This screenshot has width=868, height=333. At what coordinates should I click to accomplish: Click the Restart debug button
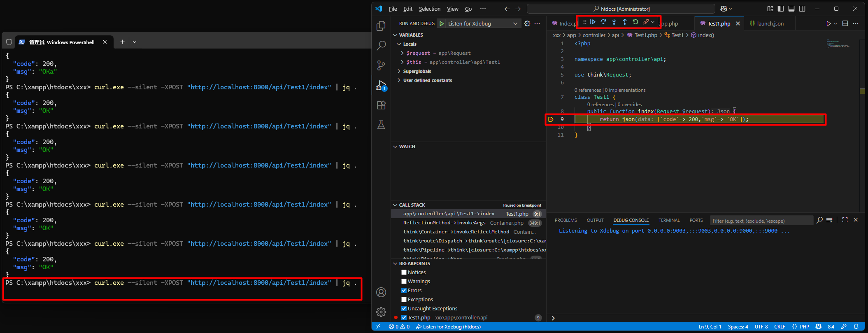[635, 22]
